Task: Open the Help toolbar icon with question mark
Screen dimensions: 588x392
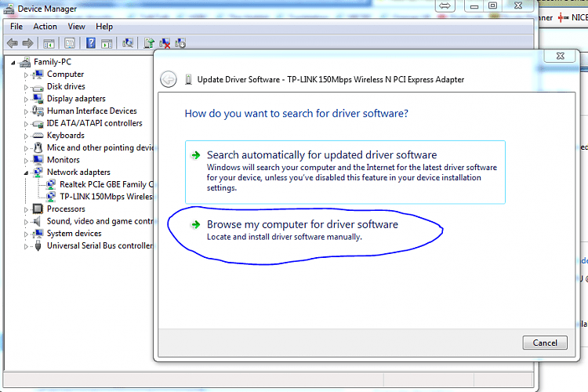Action: tap(91, 43)
